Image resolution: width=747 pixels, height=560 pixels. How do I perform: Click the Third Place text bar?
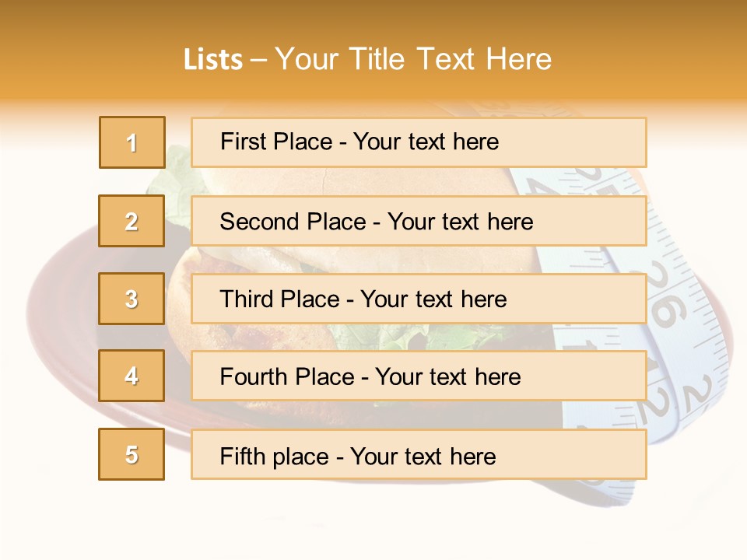(x=419, y=299)
